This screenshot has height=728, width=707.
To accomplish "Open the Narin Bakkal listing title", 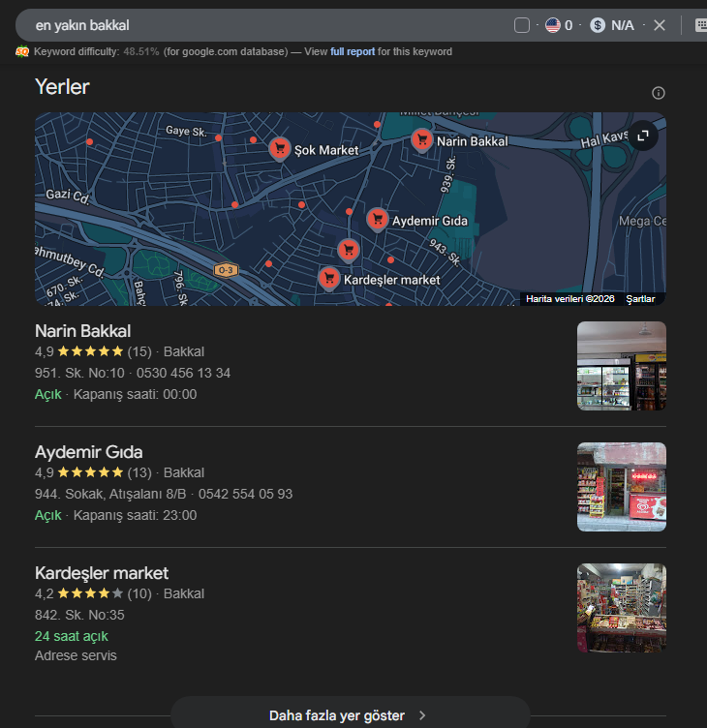I will (x=82, y=331).
